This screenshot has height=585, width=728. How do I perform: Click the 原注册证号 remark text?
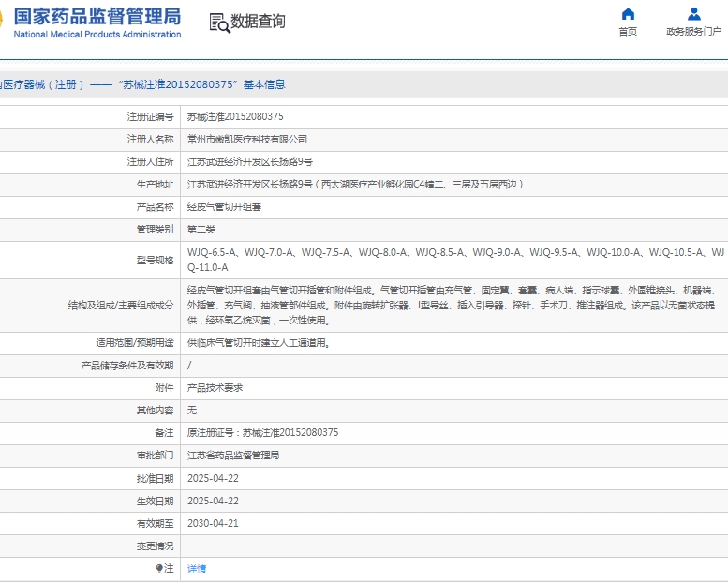262,432
